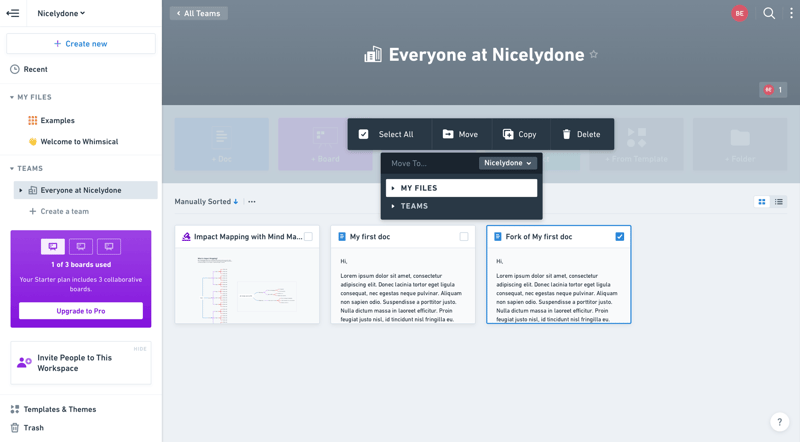Open the BE user avatar menu
The height and width of the screenshot is (442, 800).
coord(739,13)
